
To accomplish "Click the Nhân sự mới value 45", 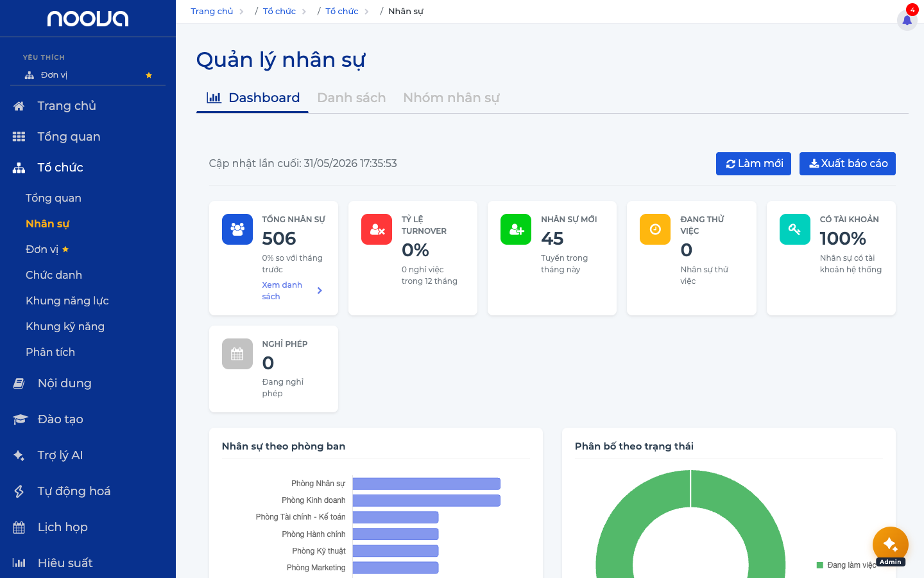I will click(x=552, y=238).
